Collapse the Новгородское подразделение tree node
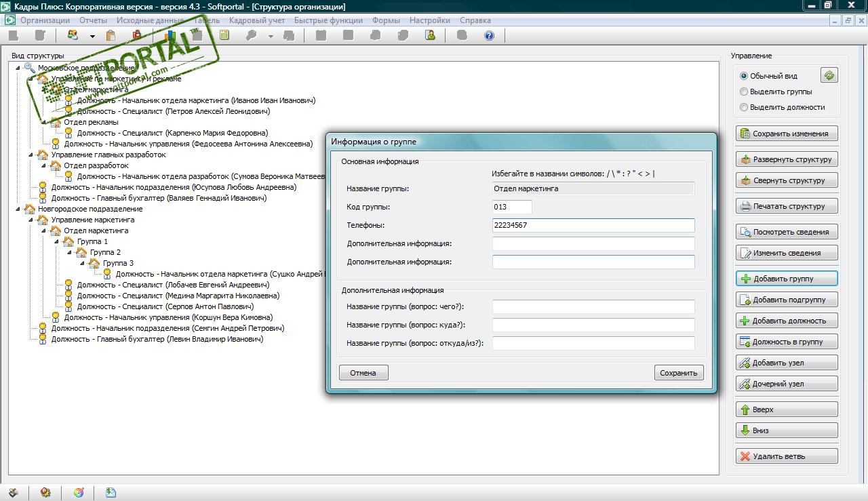 17,209
